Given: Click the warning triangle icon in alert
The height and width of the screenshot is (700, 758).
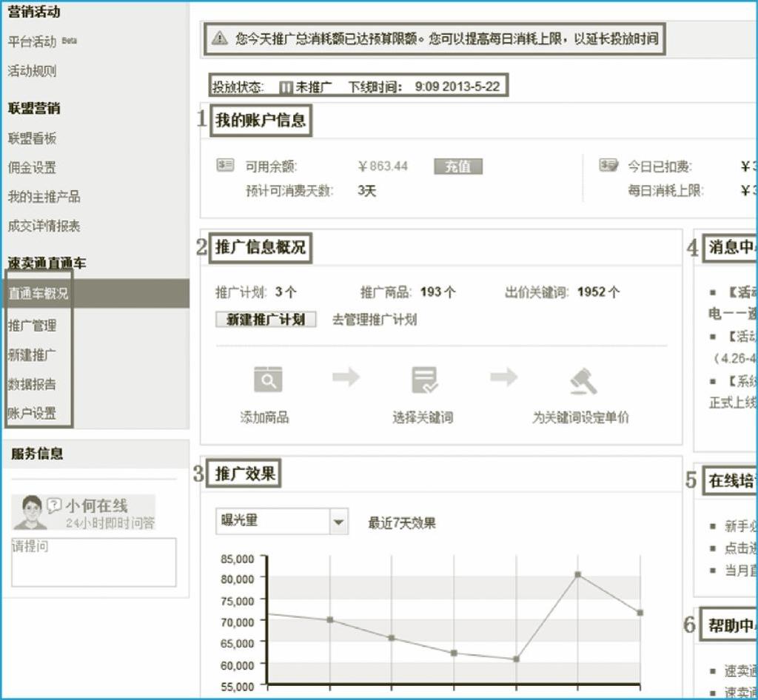Looking at the screenshot, I should pyautogui.click(x=219, y=38).
